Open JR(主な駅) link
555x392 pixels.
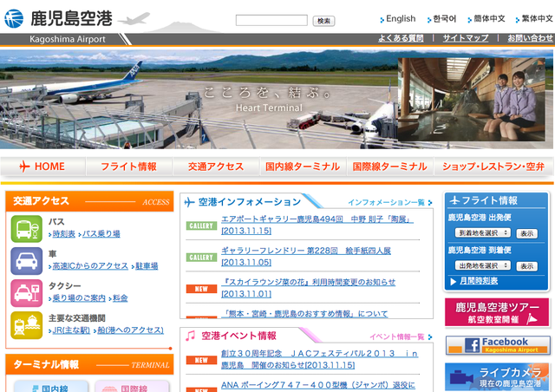point(71,330)
